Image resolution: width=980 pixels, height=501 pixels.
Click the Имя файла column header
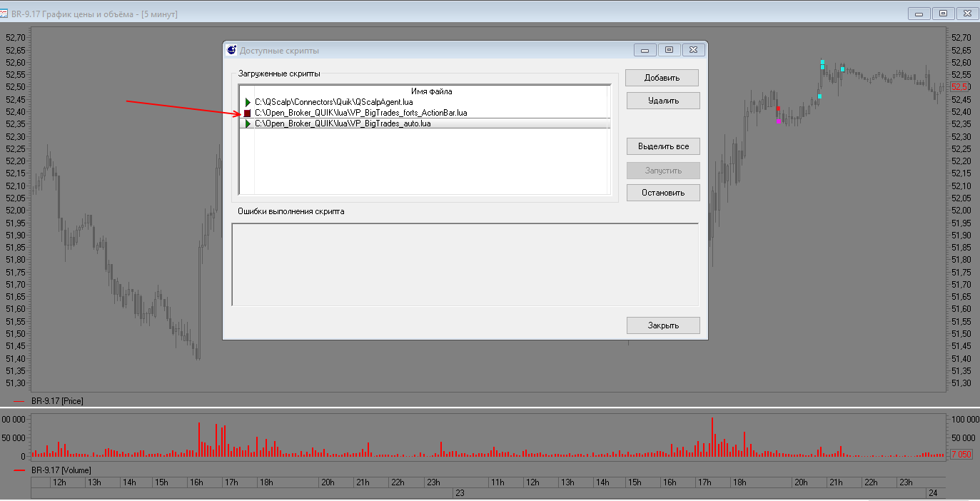pyautogui.click(x=431, y=91)
